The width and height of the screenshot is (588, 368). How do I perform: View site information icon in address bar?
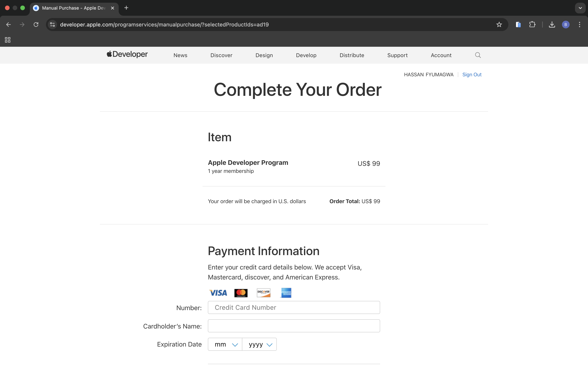coord(52,25)
